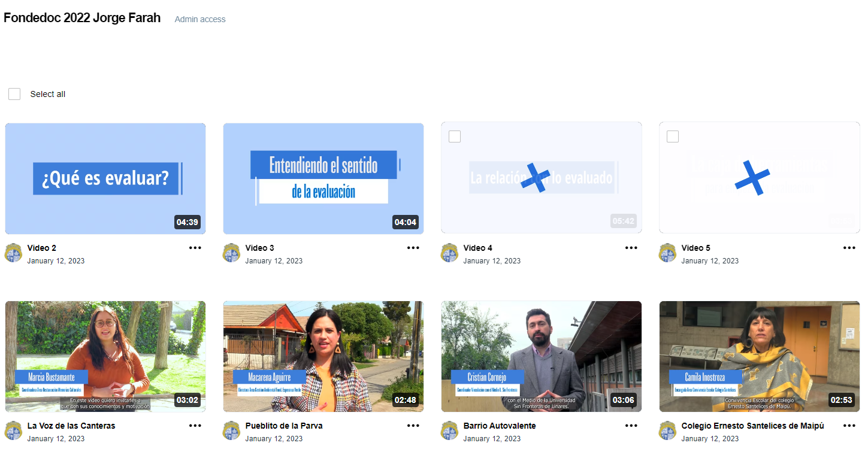Select Video 5 using its thumbnail checkbox
The image size is (868, 452).
[x=673, y=136]
